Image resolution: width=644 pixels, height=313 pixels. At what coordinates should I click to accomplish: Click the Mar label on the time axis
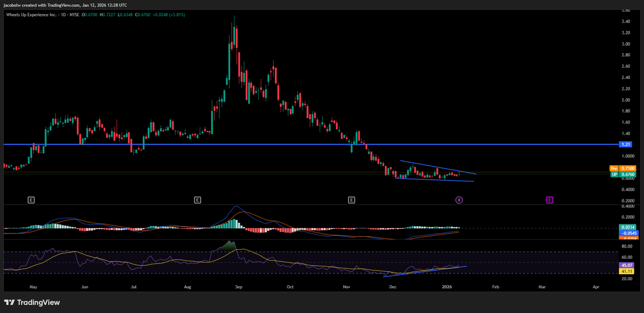point(543,287)
